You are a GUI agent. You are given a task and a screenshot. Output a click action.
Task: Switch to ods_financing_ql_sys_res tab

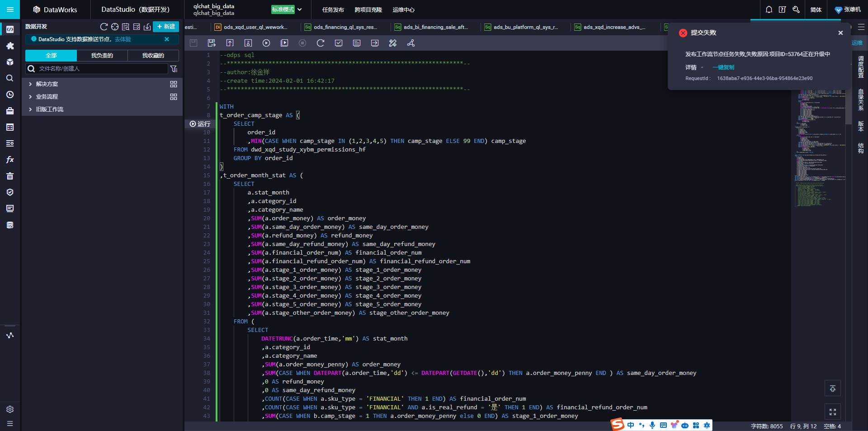point(345,27)
